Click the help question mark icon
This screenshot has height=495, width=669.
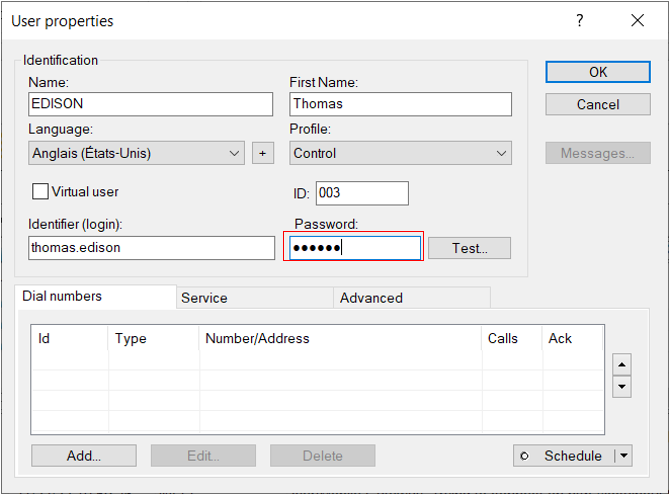pyautogui.click(x=579, y=21)
